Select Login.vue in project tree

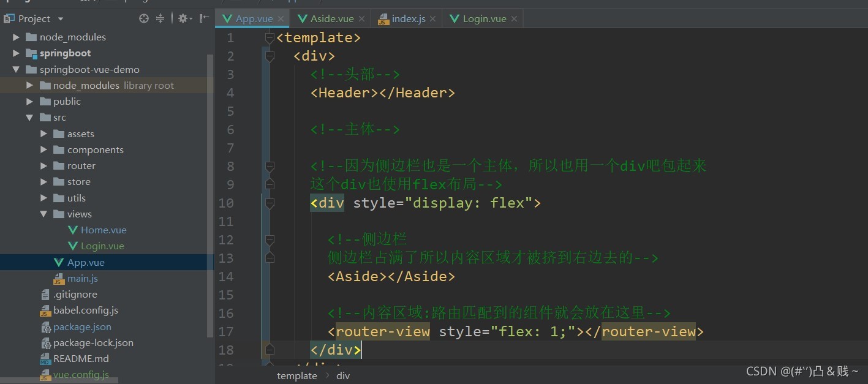click(102, 246)
